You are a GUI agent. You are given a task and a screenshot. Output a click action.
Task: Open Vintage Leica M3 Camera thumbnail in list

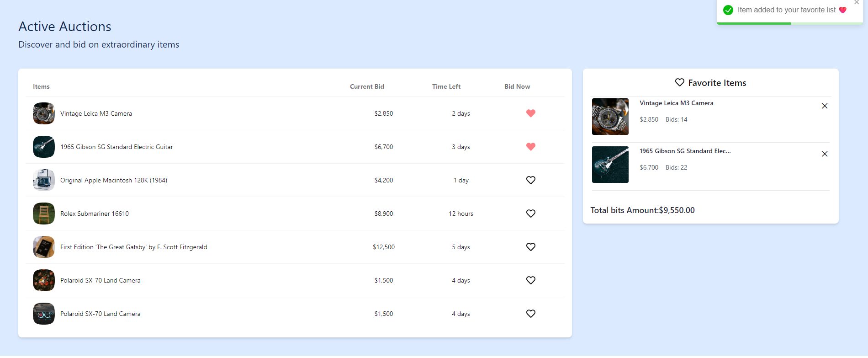[44, 113]
